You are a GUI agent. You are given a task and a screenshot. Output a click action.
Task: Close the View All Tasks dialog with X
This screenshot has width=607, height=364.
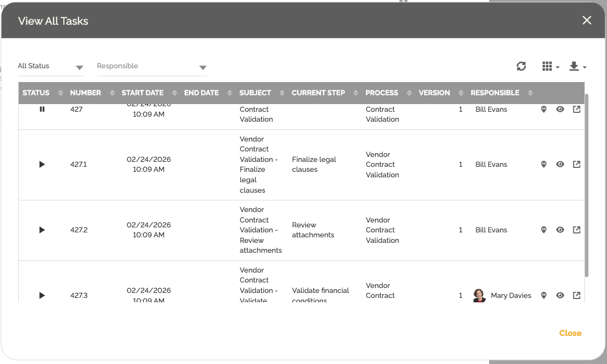click(587, 20)
